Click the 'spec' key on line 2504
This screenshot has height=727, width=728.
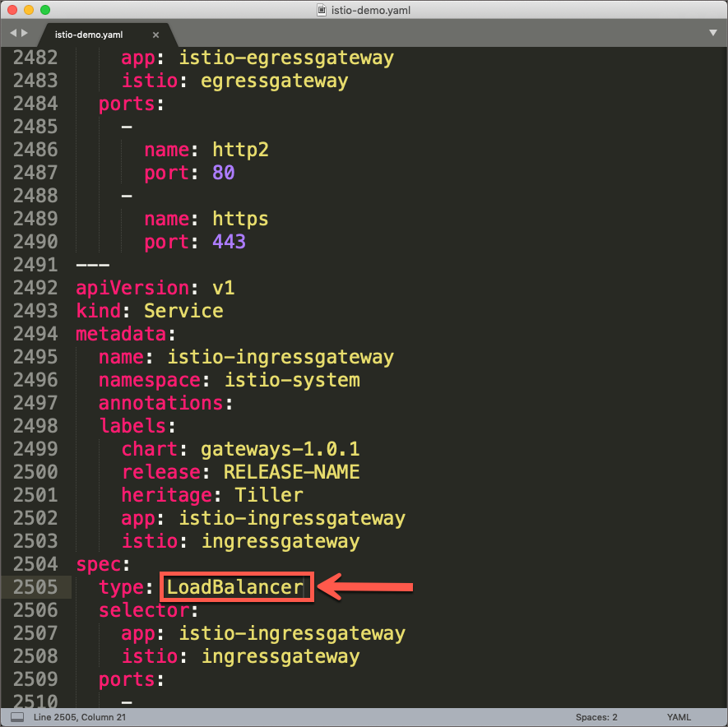tap(99, 564)
